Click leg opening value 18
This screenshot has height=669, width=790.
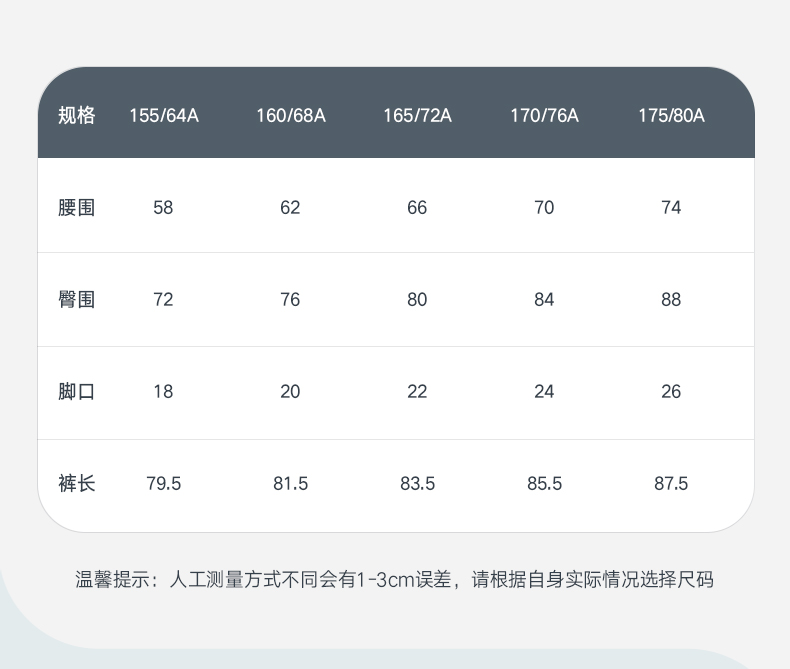163,391
